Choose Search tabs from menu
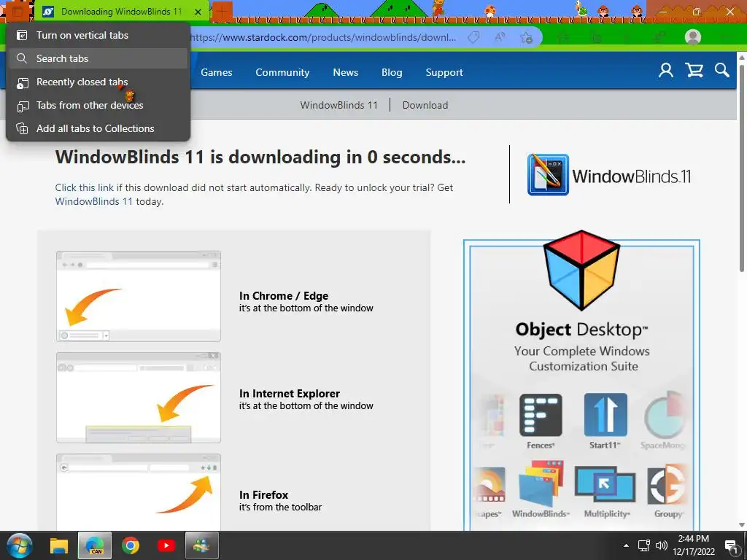The width and height of the screenshot is (747, 560). point(98,58)
